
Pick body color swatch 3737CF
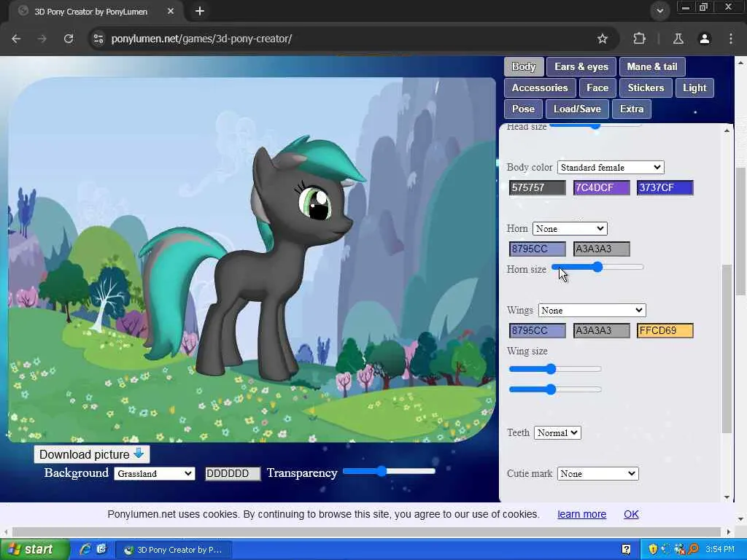665,187
